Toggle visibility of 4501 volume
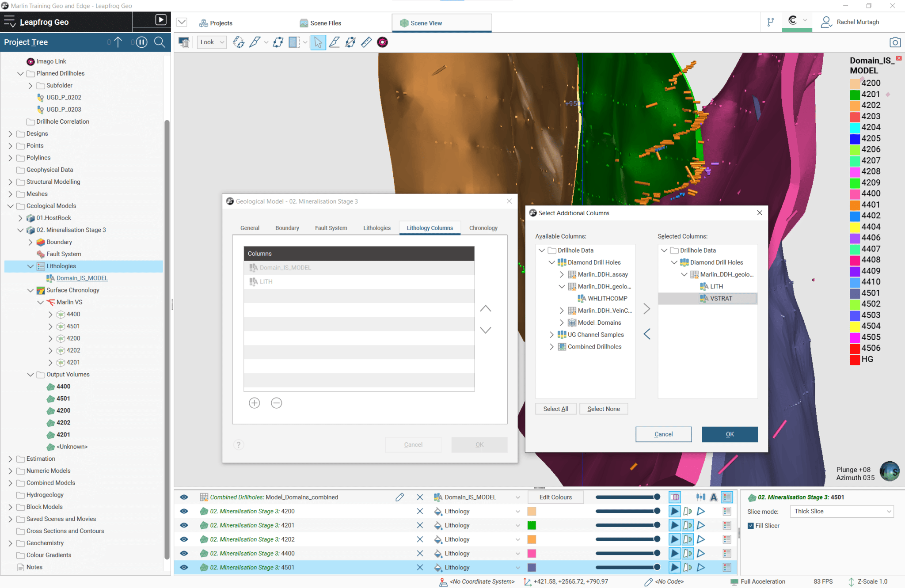 point(184,567)
